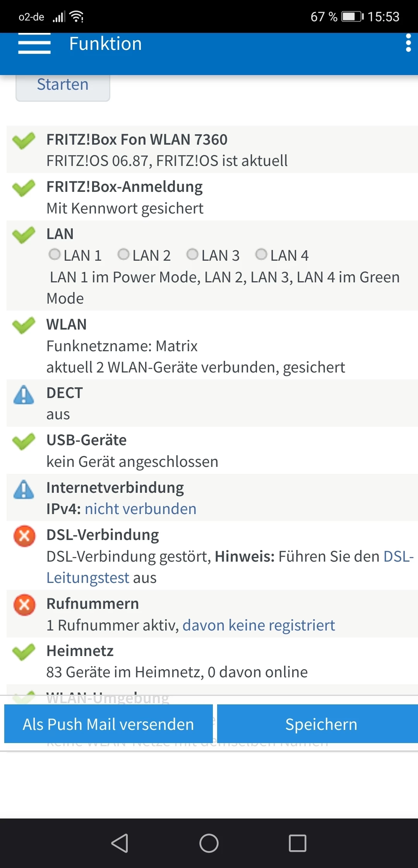Tap the red error icon beside Rufnummern
Screen dimensions: 418x868
point(24,605)
